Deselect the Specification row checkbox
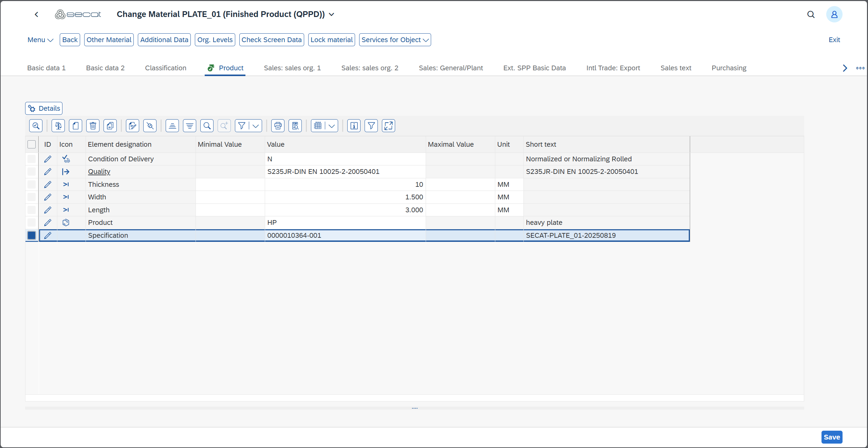868x448 pixels. click(32, 235)
